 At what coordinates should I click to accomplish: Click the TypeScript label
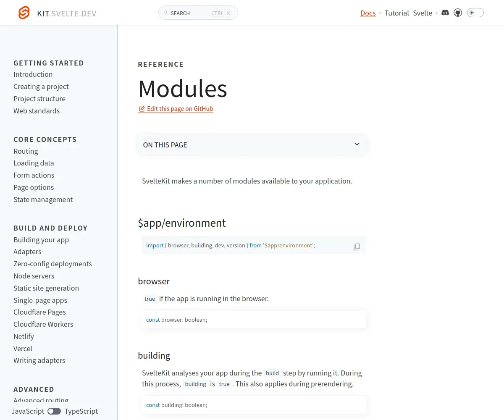click(81, 411)
